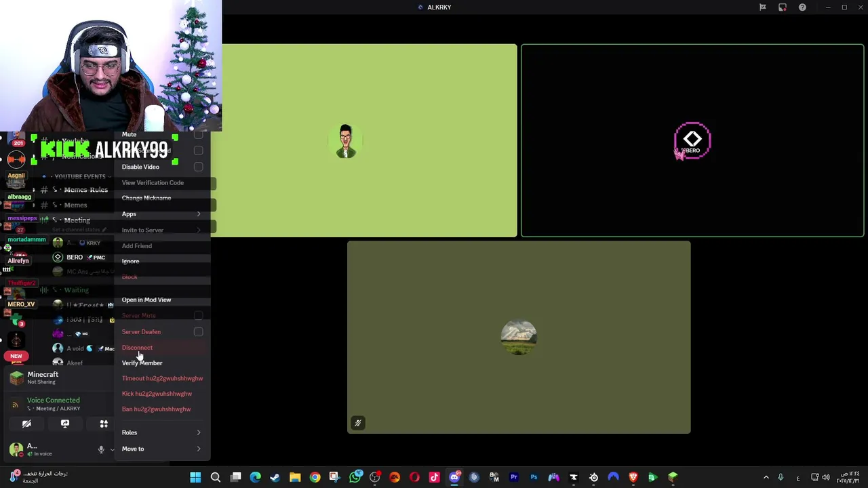Open Discord help question mark icon
This screenshot has height=488, width=868.
802,7
